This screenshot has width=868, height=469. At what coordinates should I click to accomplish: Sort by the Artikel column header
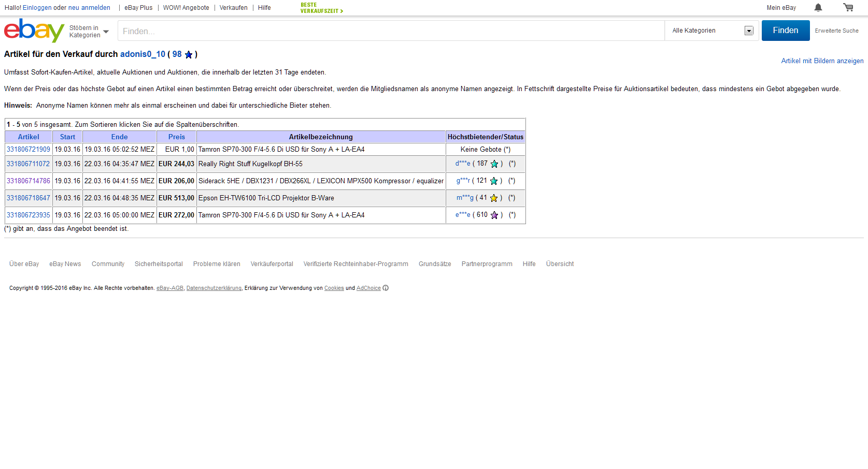[x=29, y=137]
